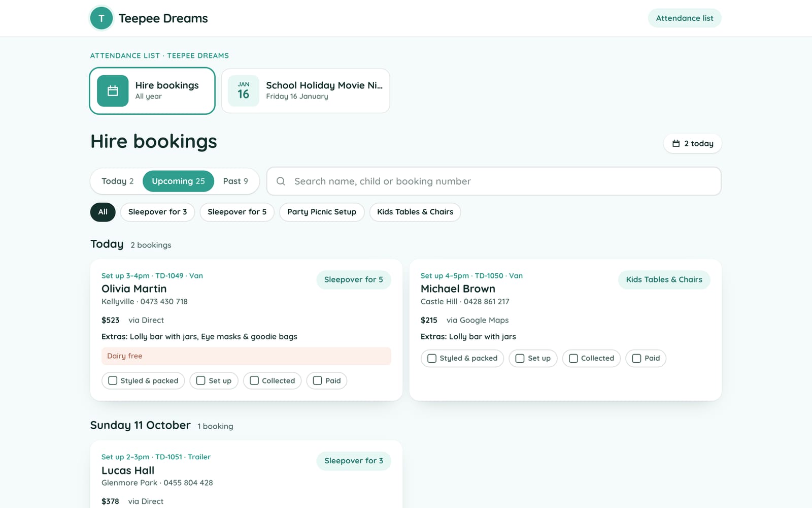Click Olivia's phone number 0473 430 718
Viewport: 812px width, 508px height.
tap(164, 302)
